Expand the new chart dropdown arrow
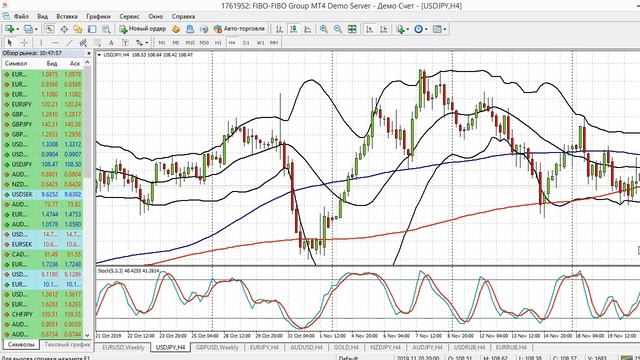The width and height of the screenshot is (640, 360). point(18,29)
